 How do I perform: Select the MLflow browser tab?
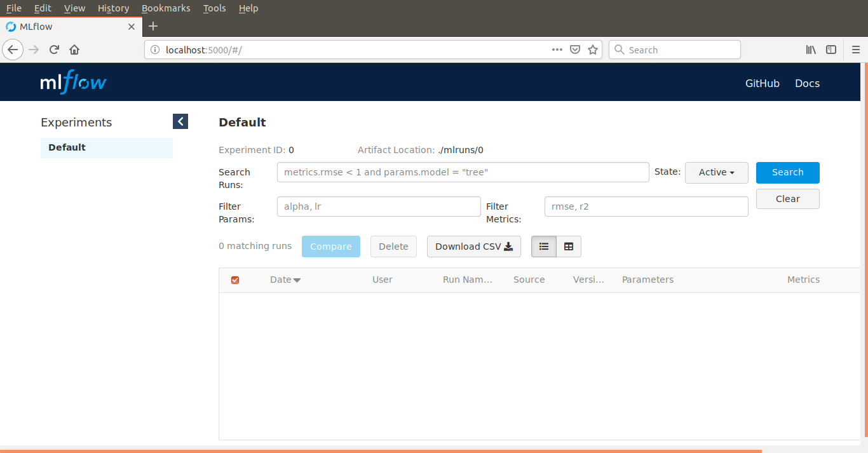click(71, 27)
